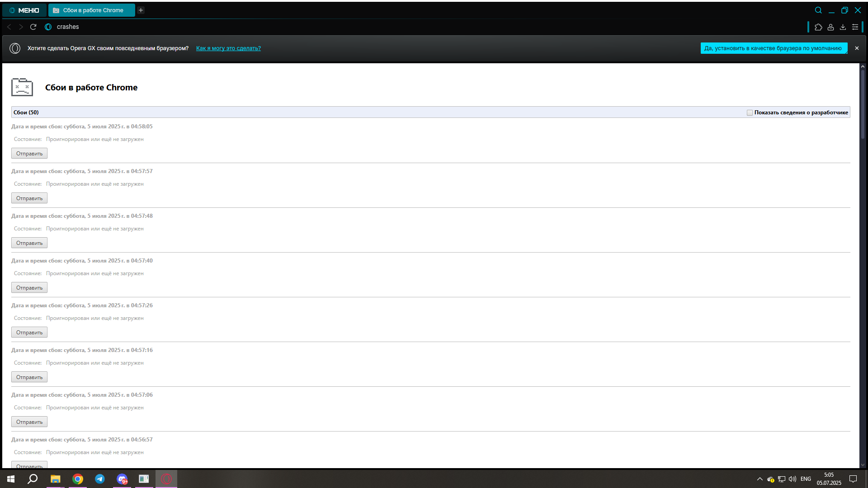Reload the crashes page
868x488 pixels.
pyautogui.click(x=33, y=27)
